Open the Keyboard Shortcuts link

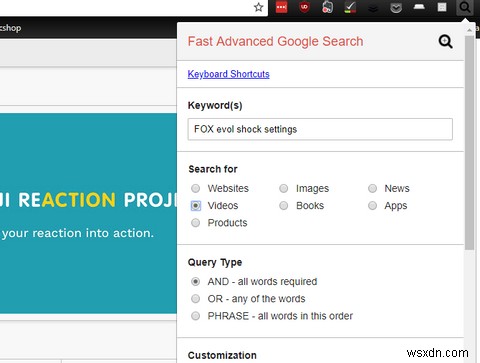[228, 74]
